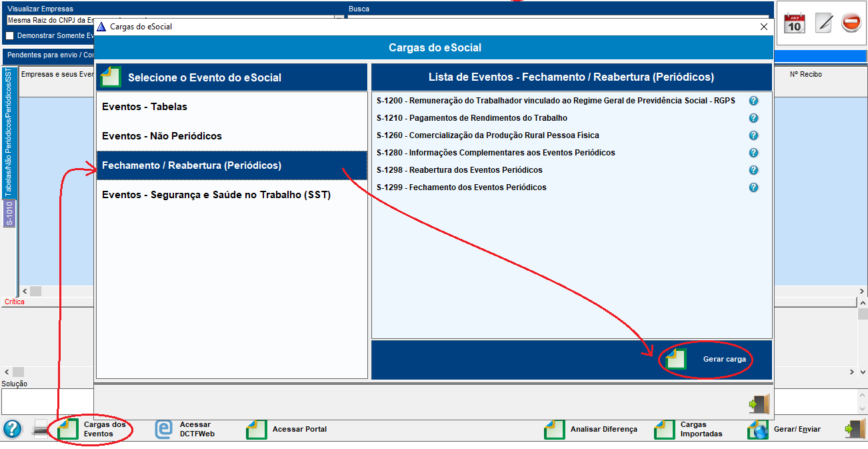Open help for event S-1299
This screenshot has height=449, width=868.
[x=753, y=187]
